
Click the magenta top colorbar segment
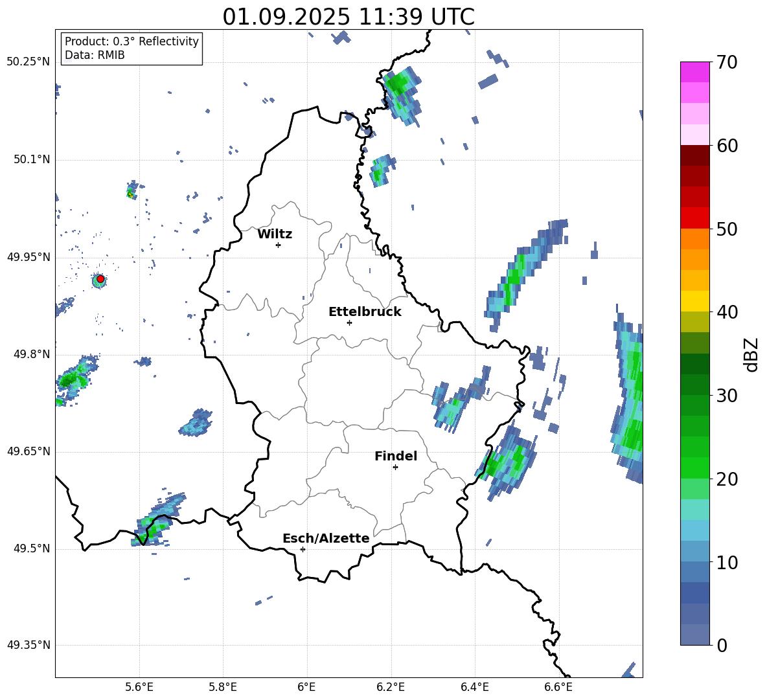click(x=695, y=72)
